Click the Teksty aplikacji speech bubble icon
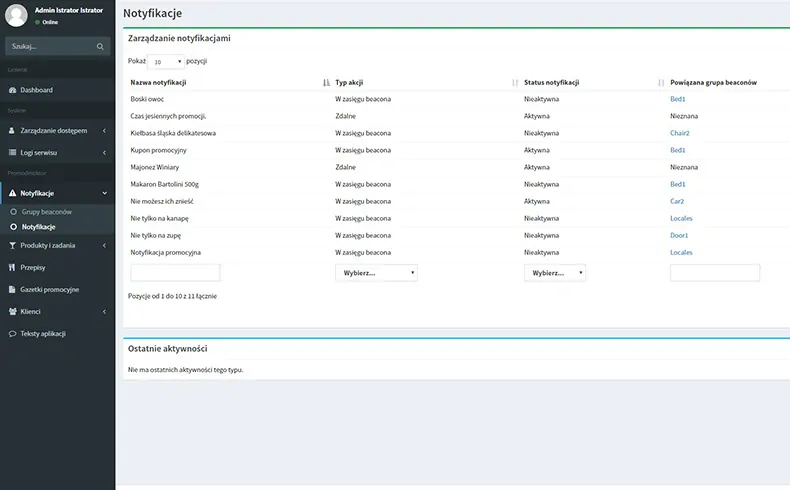The image size is (790, 490). click(12, 333)
